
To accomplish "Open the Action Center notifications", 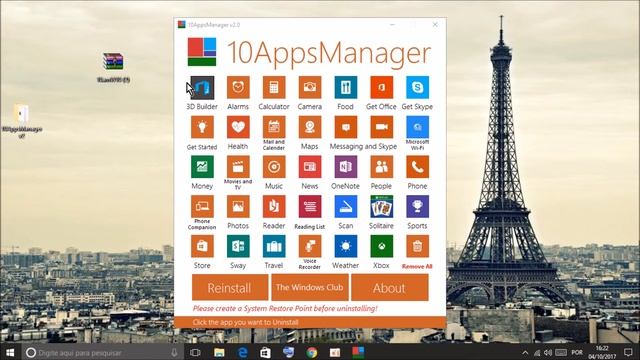I will [628, 352].
